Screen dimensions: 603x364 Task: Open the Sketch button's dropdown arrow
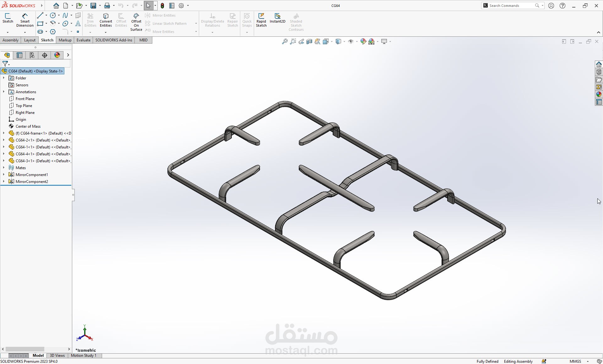click(x=8, y=32)
